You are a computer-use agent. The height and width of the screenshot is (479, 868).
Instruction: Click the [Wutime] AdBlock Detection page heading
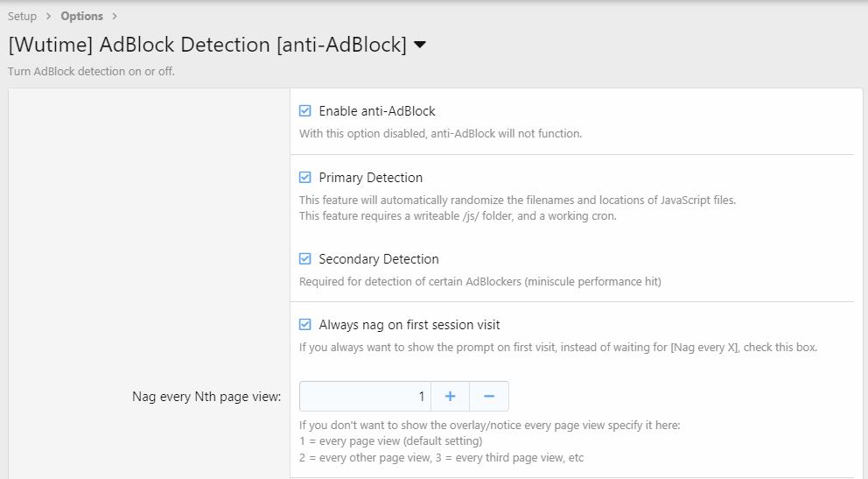pos(207,45)
